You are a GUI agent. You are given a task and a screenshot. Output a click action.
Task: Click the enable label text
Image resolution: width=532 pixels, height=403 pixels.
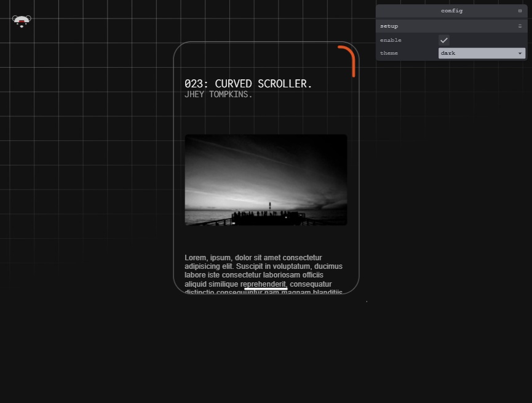point(391,40)
